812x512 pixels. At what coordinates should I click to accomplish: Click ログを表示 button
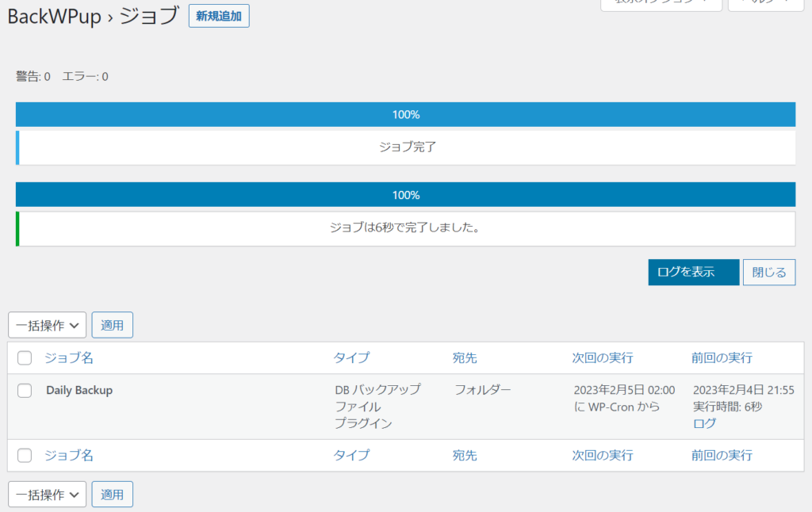pos(693,273)
